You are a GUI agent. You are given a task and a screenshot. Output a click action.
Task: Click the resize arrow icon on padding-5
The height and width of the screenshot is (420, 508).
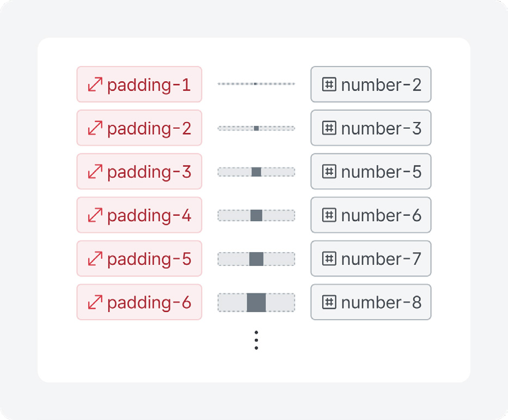click(95, 259)
